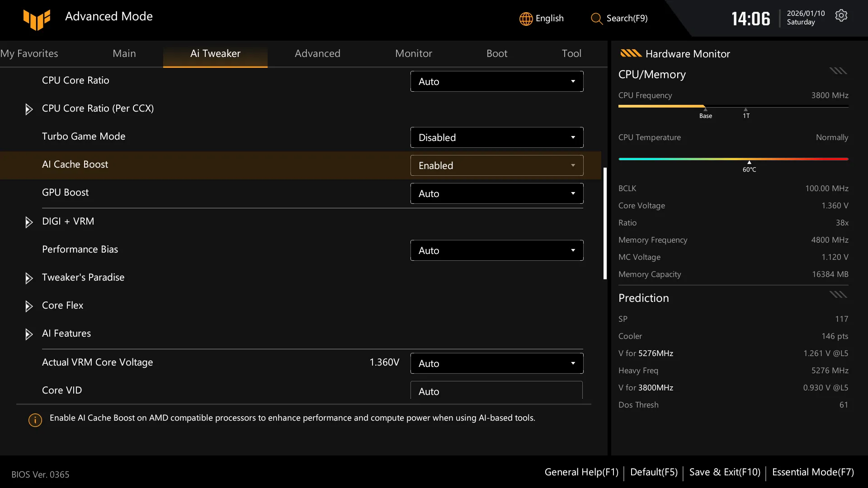Click the TUF logo icon
This screenshot has width=868, height=488.
[x=37, y=19]
